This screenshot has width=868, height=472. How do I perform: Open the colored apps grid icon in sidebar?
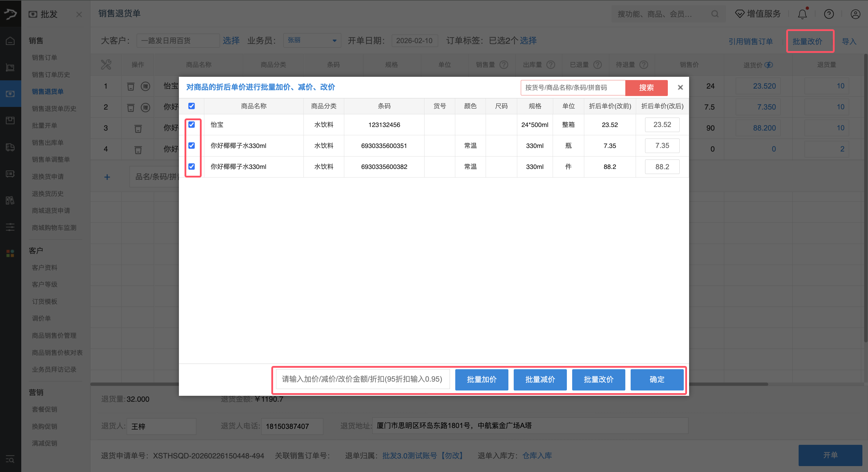(x=10, y=253)
